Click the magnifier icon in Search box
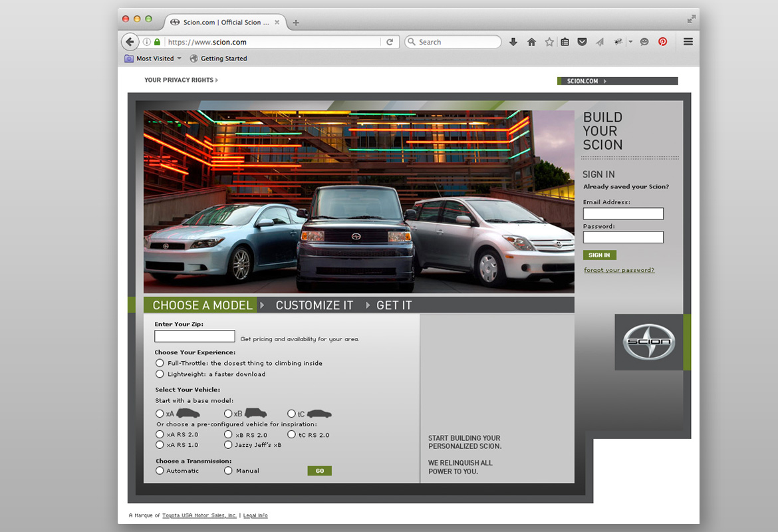Viewport: 778px width, 532px height. (x=412, y=42)
